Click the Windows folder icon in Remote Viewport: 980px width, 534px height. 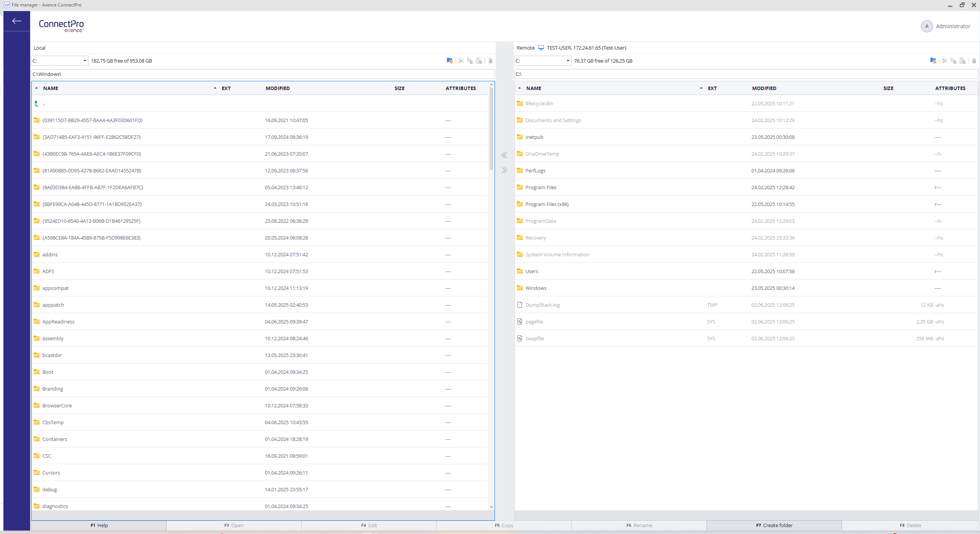coord(520,288)
